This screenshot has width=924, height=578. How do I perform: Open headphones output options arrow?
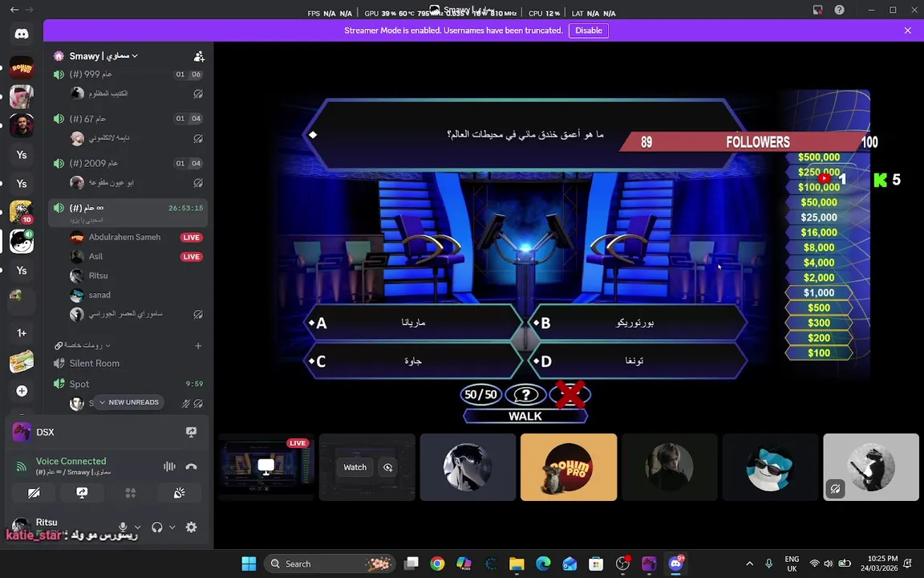[x=172, y=527]
